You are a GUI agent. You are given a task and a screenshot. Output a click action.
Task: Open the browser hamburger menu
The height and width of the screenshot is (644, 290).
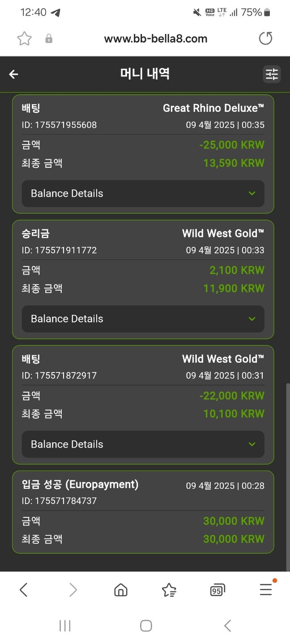point(266,590)
